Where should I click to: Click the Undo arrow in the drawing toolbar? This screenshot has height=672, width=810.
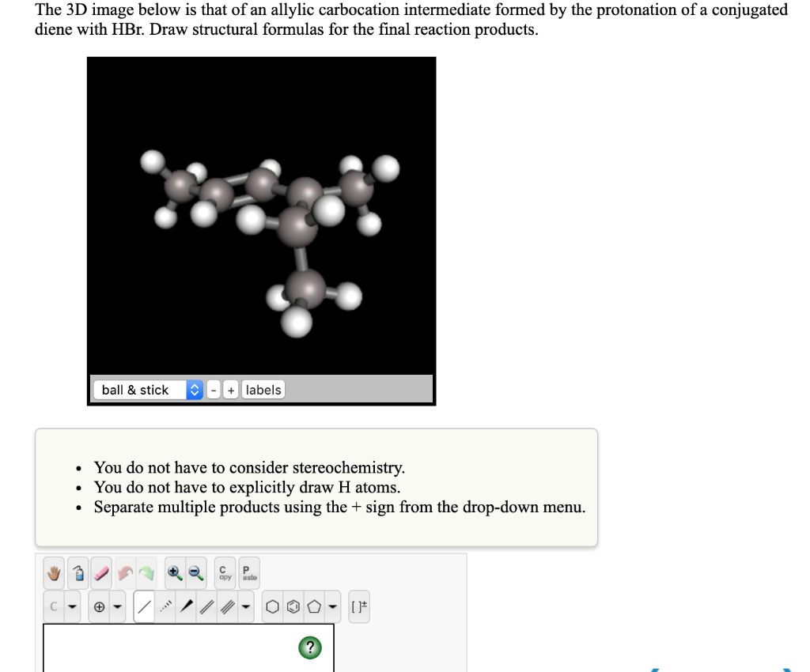pyautogui.click(x=125, y=572)
